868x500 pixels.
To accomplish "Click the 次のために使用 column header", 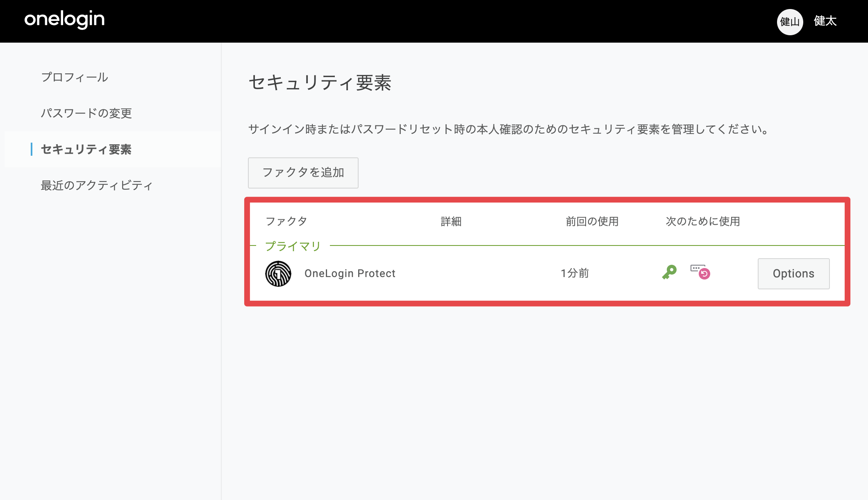I will click(703, 221).
